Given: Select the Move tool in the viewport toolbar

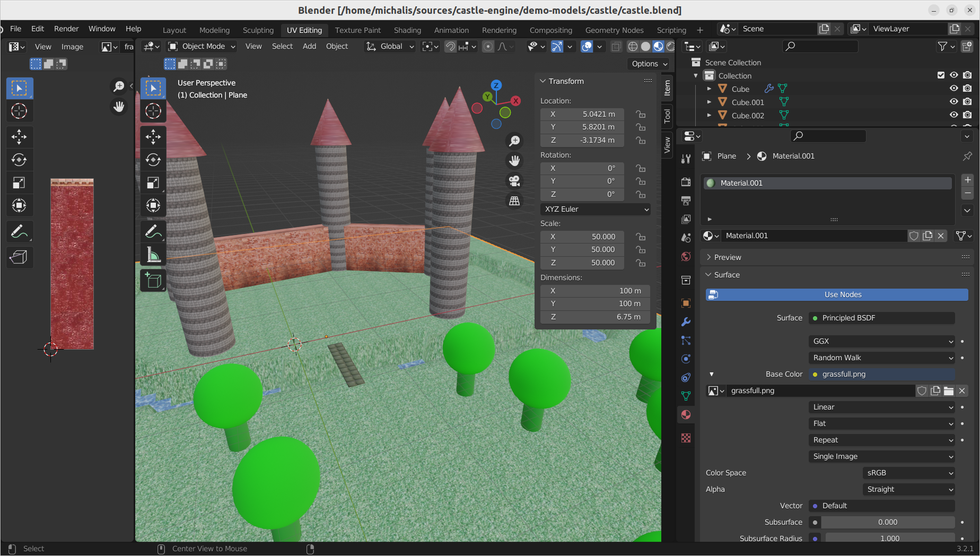Looking at the screenshot, I should [153, 137].
